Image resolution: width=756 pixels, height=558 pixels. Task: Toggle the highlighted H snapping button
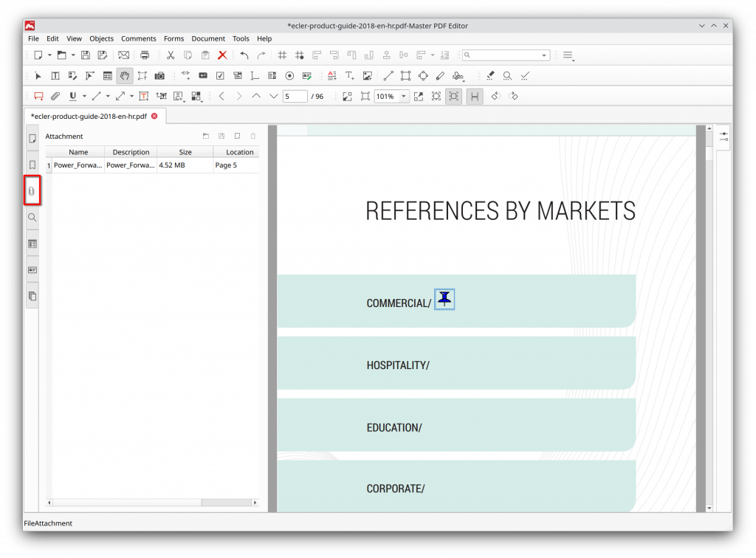pyautogui.click(x=475, y=96)
